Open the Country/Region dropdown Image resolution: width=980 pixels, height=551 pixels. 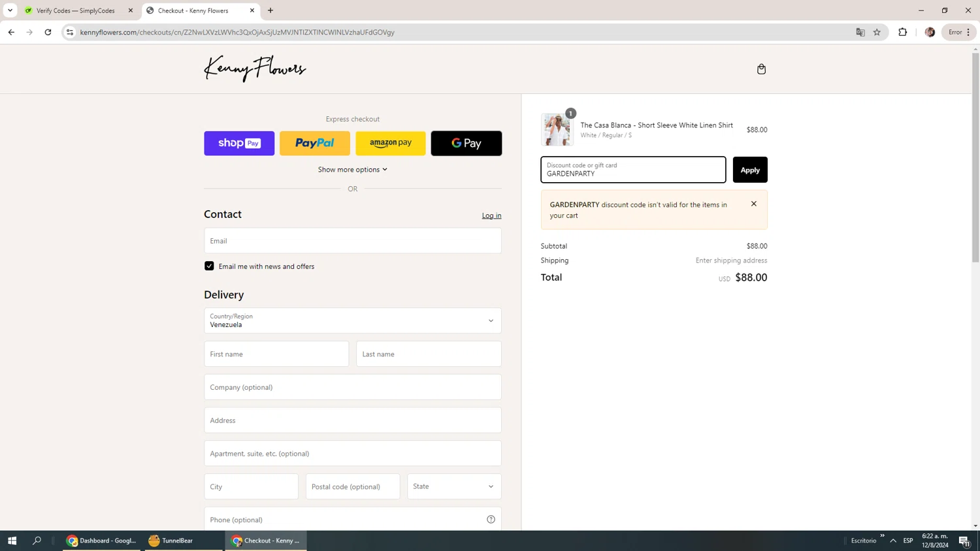click(x=353, y=321)
